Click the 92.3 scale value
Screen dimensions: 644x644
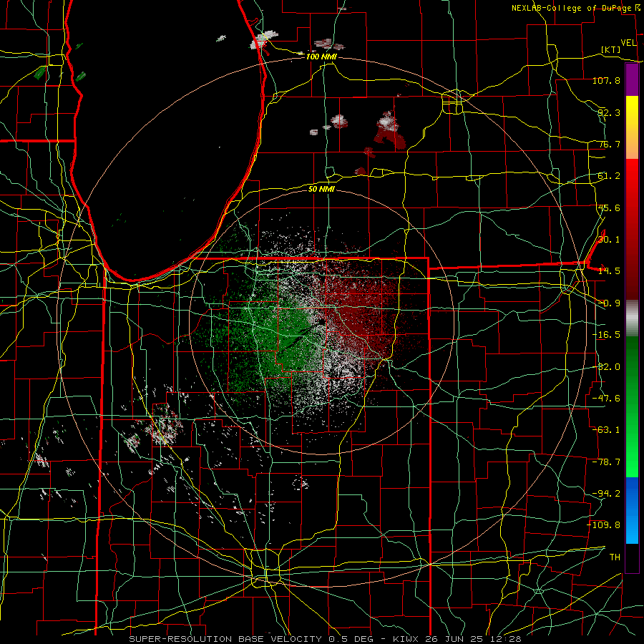pyautogui.click(x=609, y=112)
